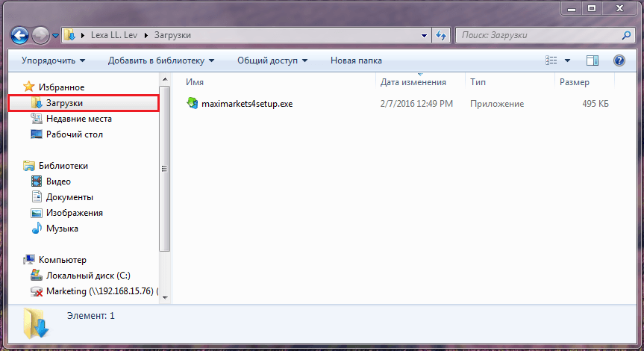
Task: Select the maximarkets4setup.exe file
Action: pos(247,104)
